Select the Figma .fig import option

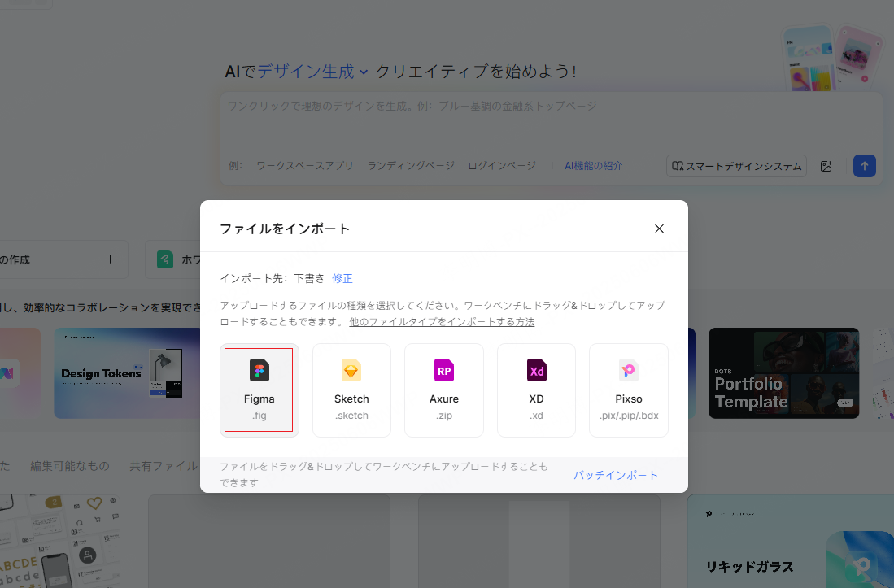259,390
